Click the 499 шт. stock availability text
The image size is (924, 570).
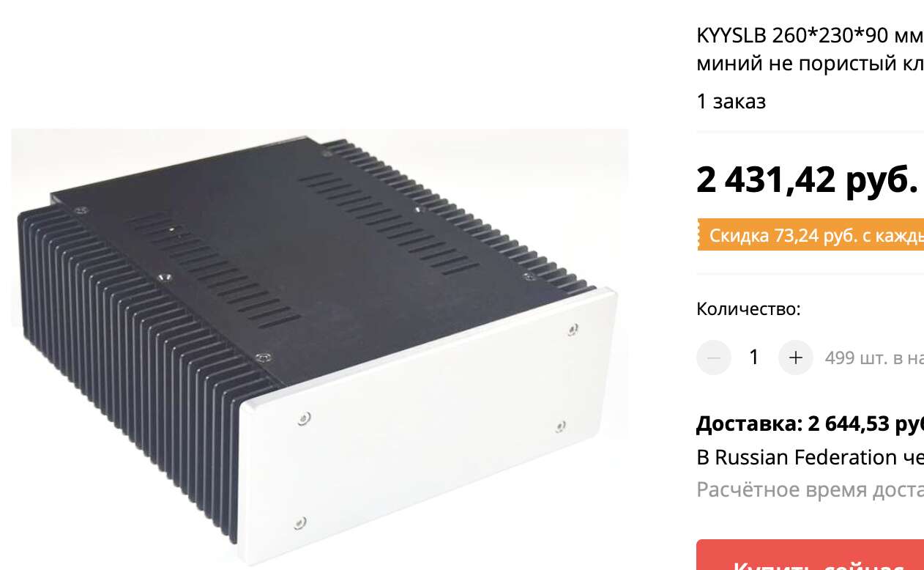coord(874,358)
